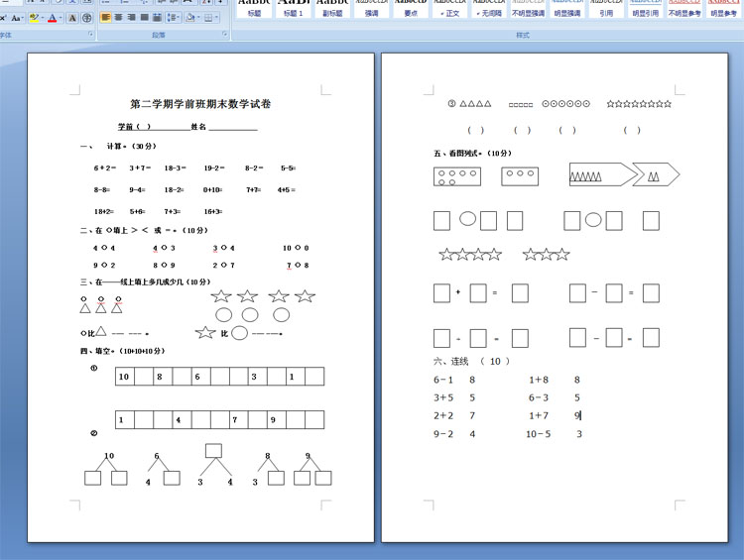Click the empty box above 3 and 4
This screenshot has height=560, width=744.
coord(213,450)
